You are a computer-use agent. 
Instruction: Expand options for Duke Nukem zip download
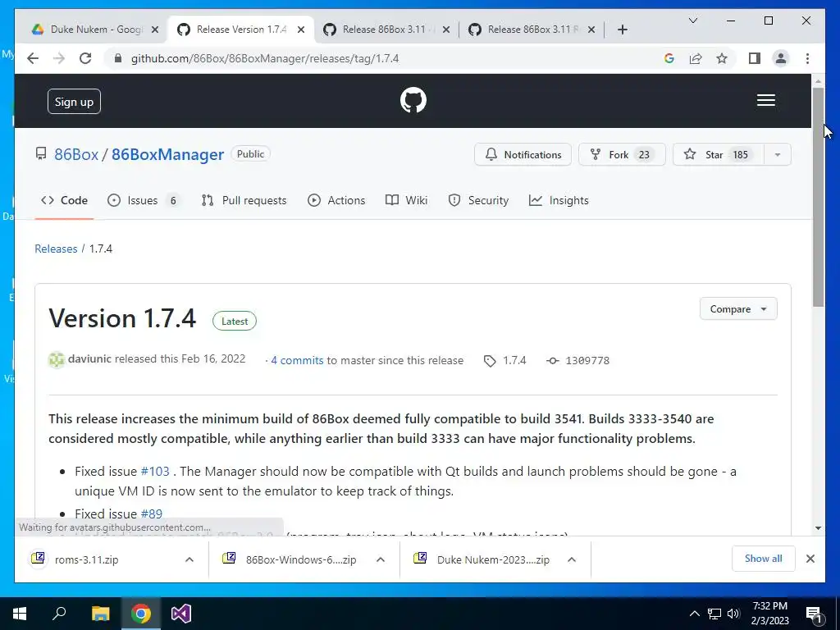(x=572, y=559)
